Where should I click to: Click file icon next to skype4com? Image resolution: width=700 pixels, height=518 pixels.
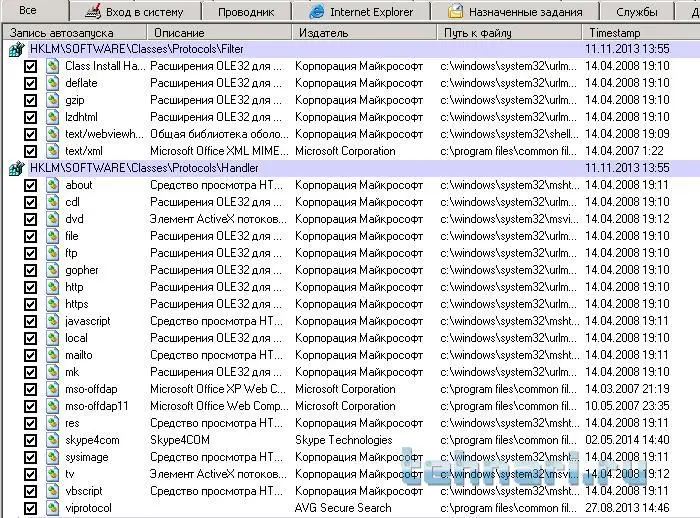tap(52, 440)
